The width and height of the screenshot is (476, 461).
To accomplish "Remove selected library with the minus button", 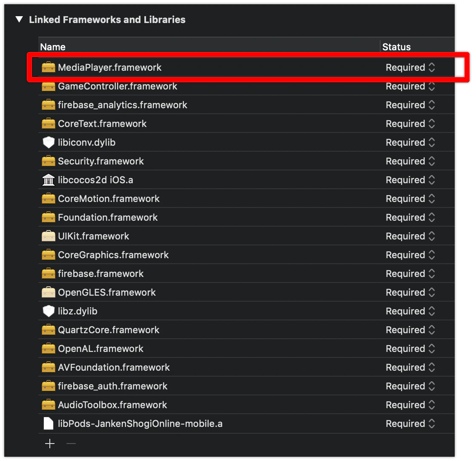I will pyautogui.click(x=71, y=444).
